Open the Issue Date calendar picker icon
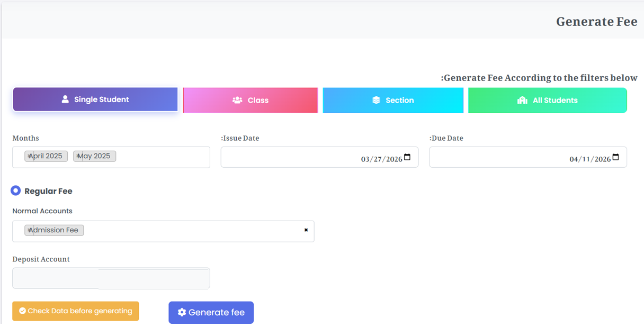 tap(407, 157)
